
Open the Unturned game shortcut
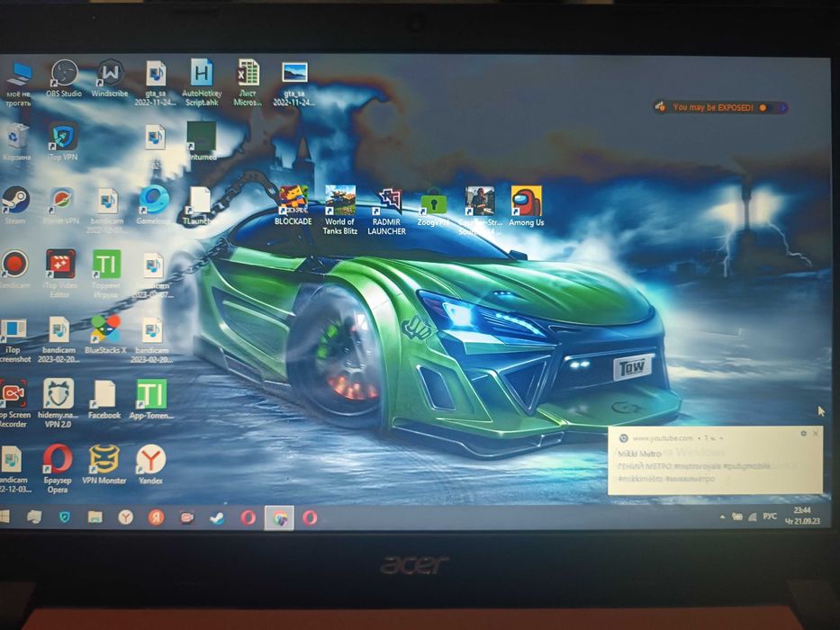(202, 141)
